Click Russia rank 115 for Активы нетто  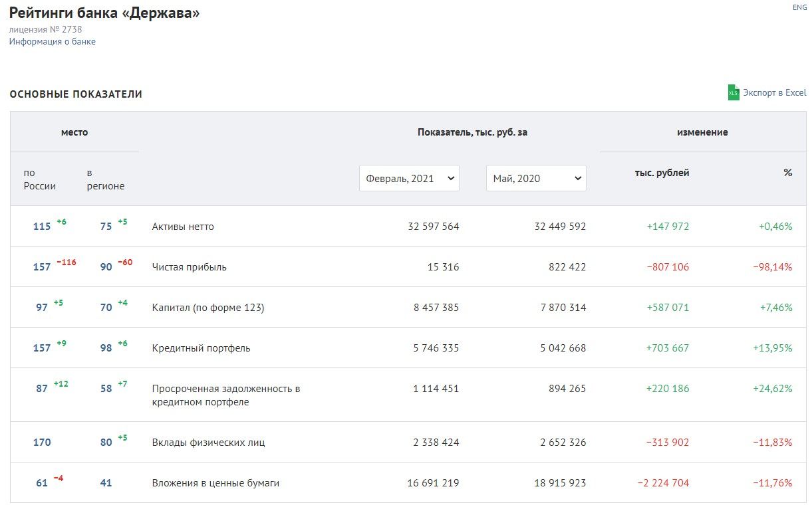point(42,227)
